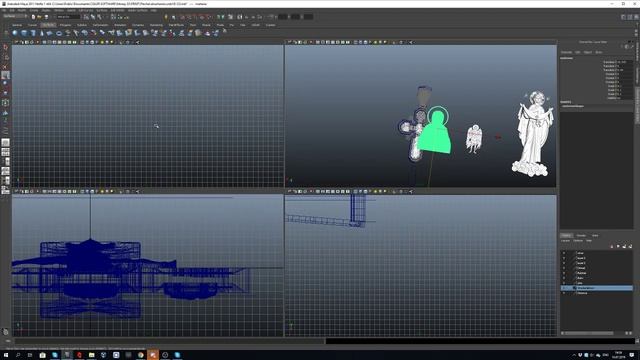This screenshot has height=360, width=640.
Task: Switch to the Curves shelf tab
Action: coord(32,25)
